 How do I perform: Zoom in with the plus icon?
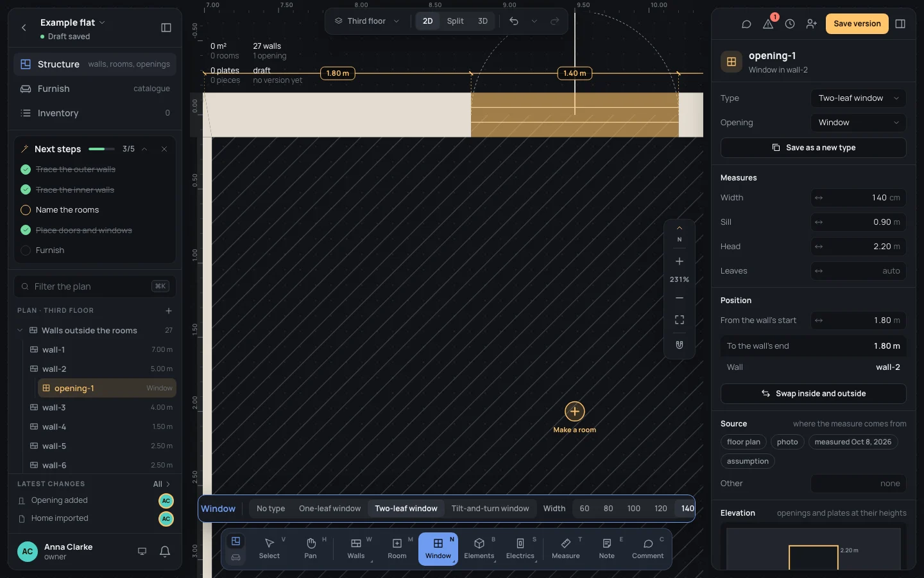tap(680, 261)
